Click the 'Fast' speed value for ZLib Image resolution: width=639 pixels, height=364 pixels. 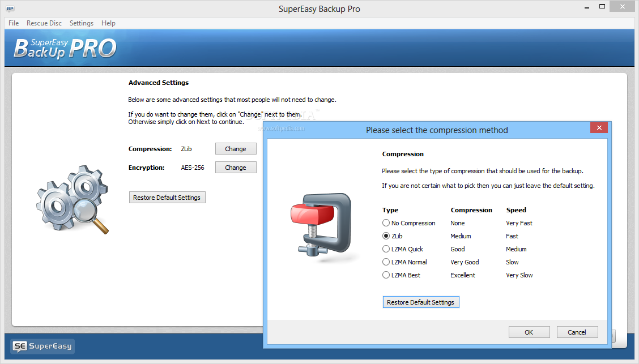(512, 236)
